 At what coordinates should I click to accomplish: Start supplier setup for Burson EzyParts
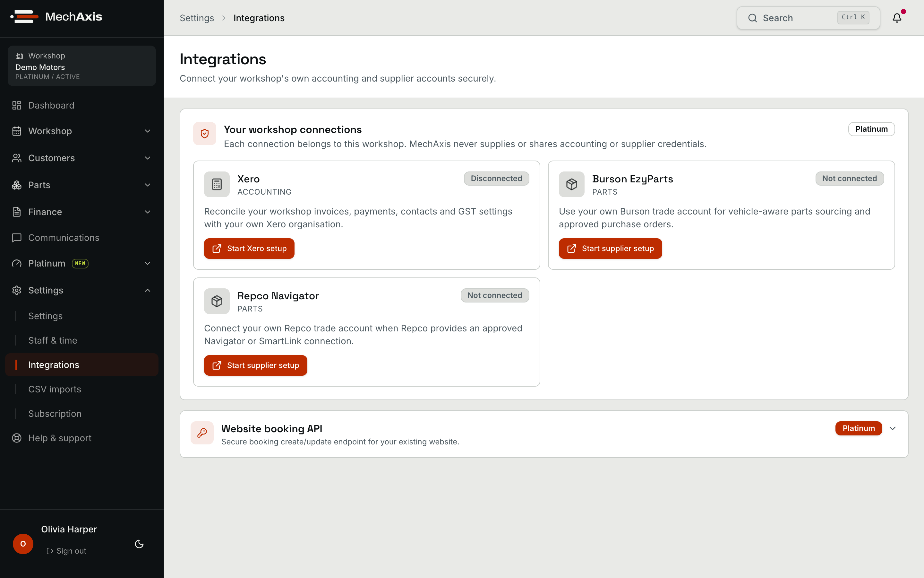(x=610, y=249)
